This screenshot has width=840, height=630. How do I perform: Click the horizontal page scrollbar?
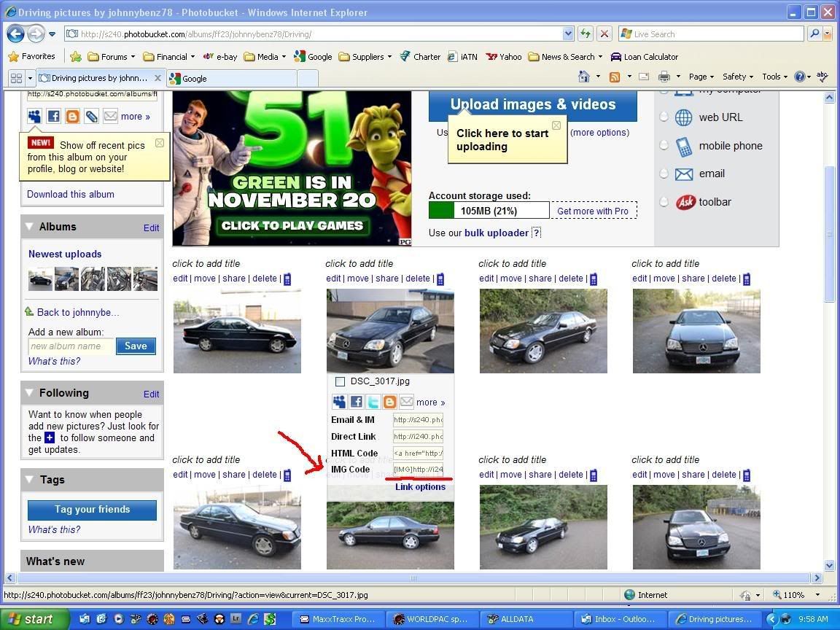click(413, 578)
